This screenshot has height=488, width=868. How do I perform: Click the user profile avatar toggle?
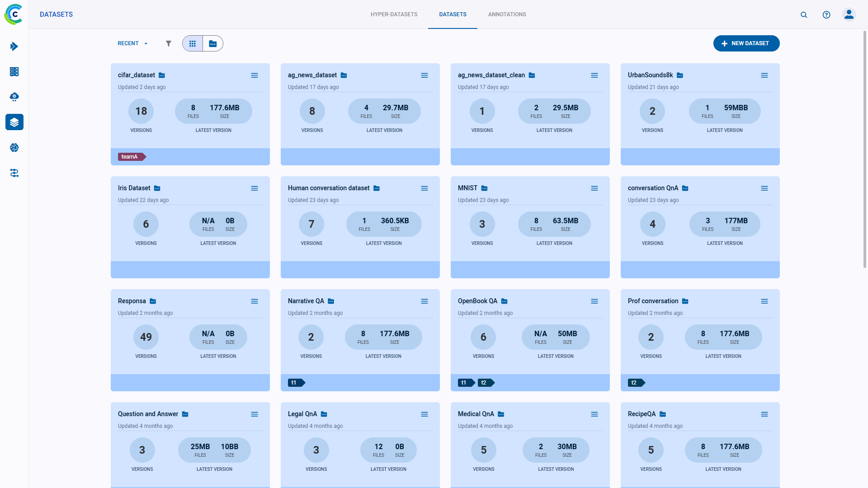pos(849,14)
